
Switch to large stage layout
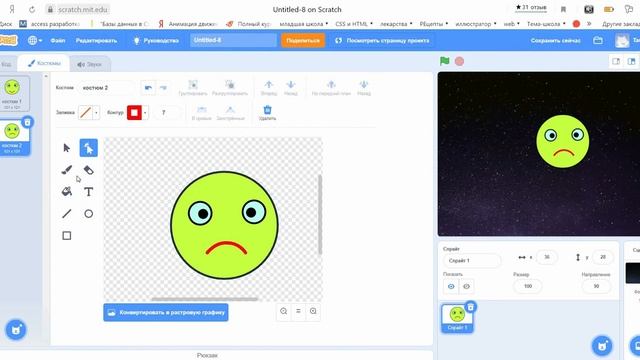[x=631, y=61]
